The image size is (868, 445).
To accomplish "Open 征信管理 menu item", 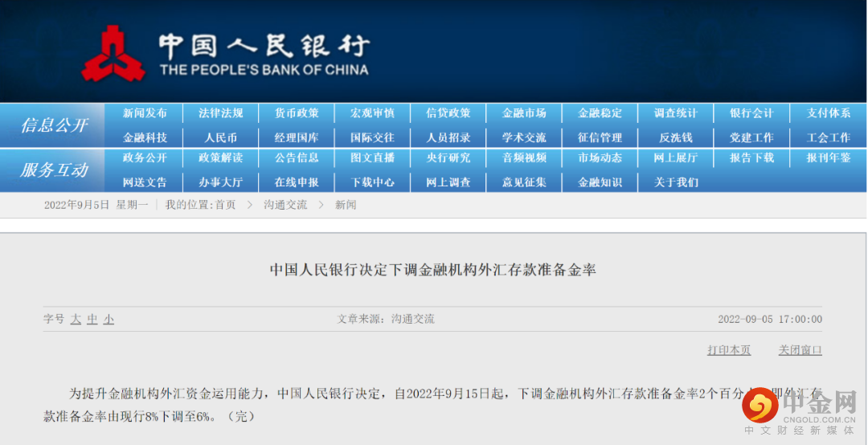I will pos(600,137).
